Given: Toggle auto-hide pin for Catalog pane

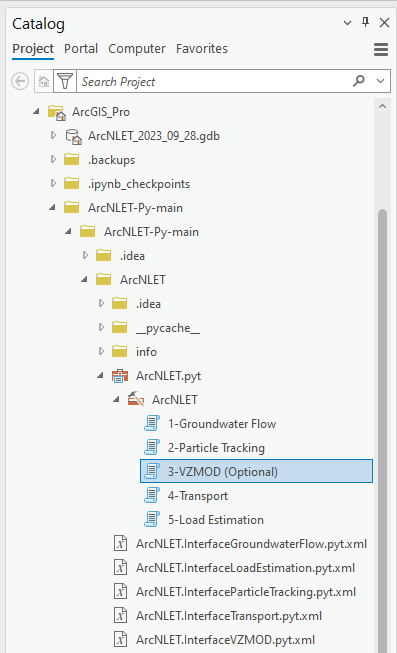Looking at the screenshot, I should [x=366, y=22].
